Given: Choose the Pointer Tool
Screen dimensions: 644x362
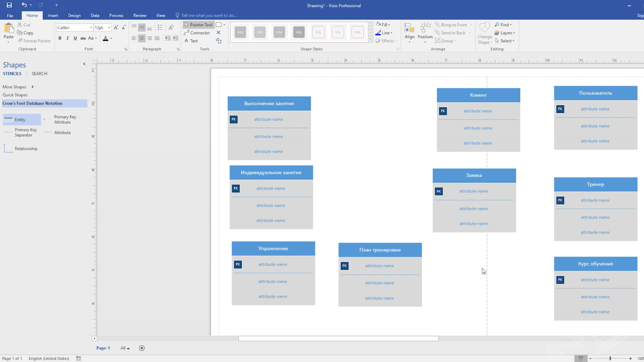Looking at the screenshot, I should pyautogui.click(x=198, y=25).
